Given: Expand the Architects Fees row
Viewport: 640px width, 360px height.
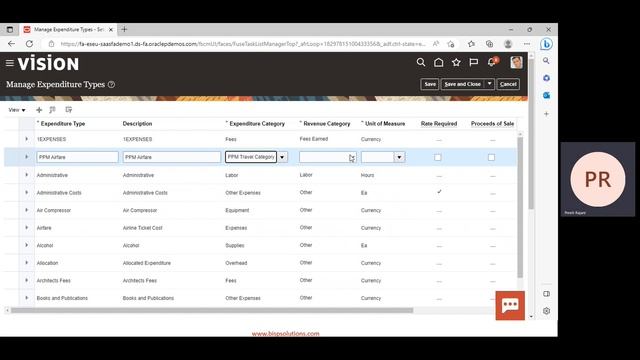Looking at the screenshot, I should tap(27, 280).
